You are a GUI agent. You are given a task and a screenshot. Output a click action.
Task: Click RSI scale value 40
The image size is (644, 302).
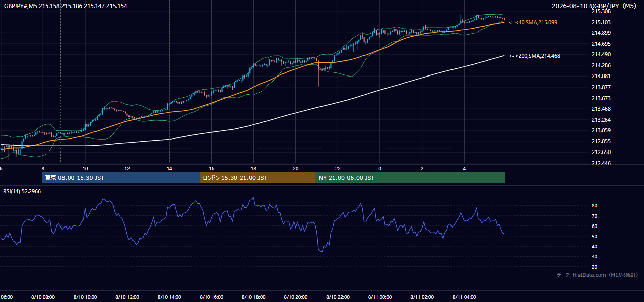594,246
